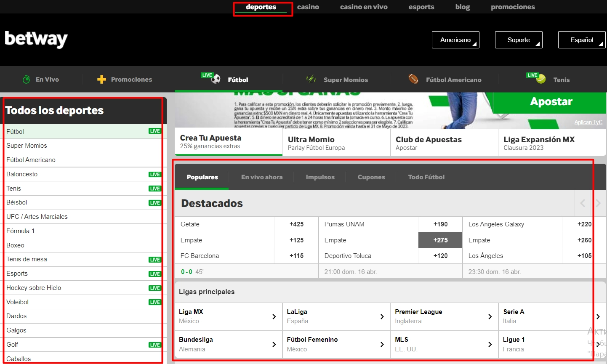This screenshot has width=607, height=364.
Task: Open the Soporte dropdown
Action: [519, 40]
